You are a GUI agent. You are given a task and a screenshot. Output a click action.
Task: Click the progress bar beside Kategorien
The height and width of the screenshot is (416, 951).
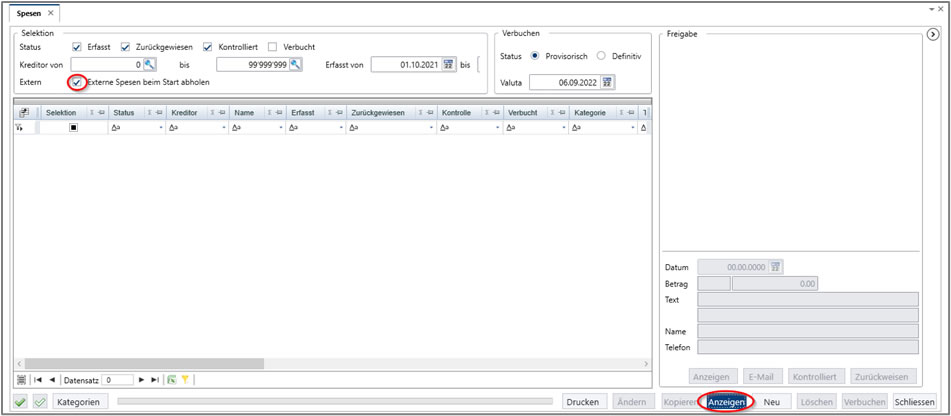tap(335, 401)
